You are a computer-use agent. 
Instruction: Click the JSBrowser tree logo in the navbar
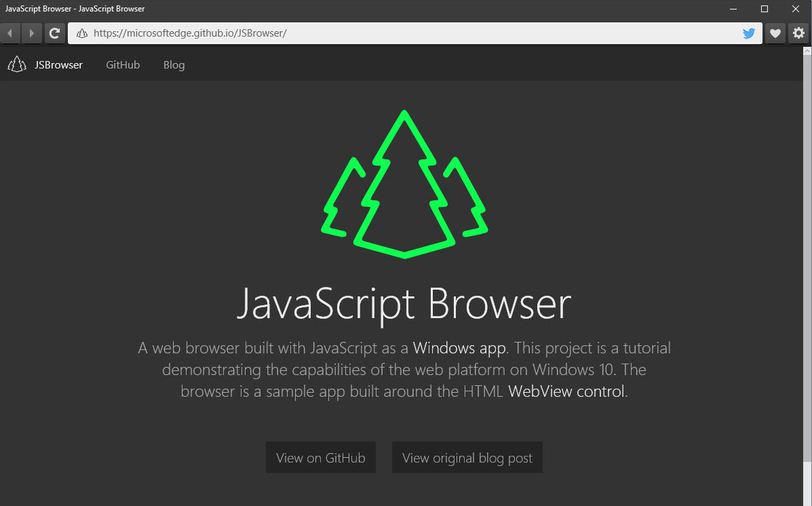(16, 64)
